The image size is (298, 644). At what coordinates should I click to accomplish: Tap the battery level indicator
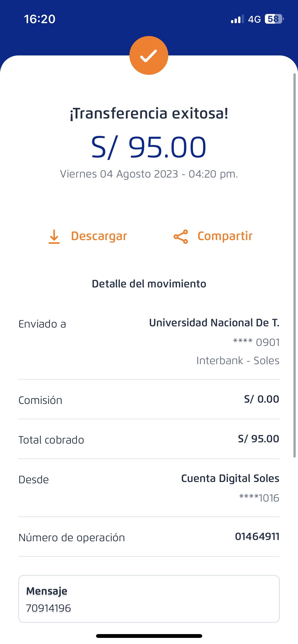coord(274,19)
